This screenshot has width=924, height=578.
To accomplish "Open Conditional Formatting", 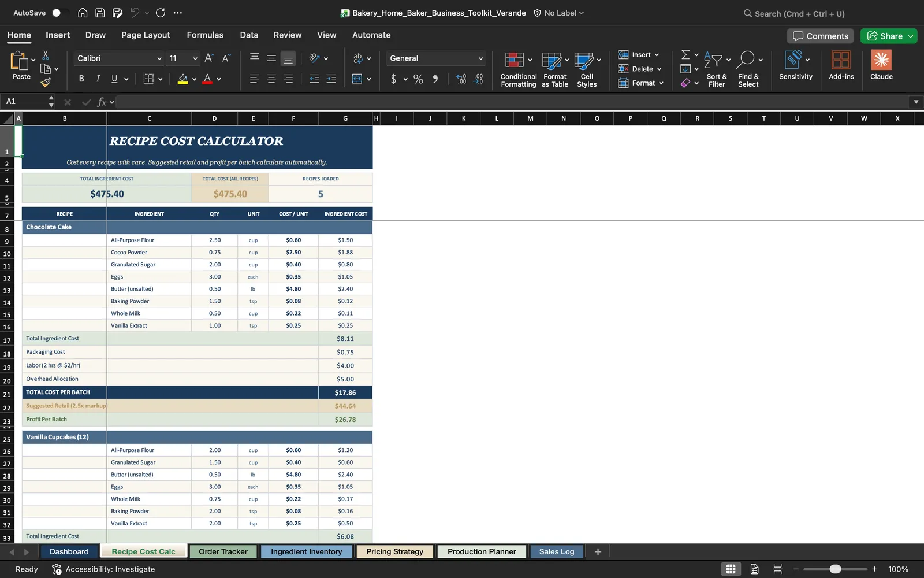I will pyautogui.click(x=518, y=69).
